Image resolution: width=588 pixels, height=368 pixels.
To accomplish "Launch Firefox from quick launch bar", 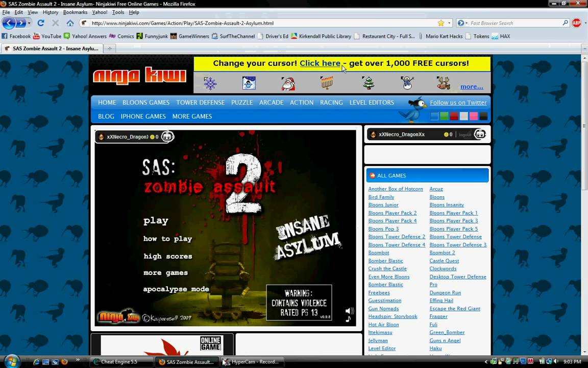I will click(64, 362).
